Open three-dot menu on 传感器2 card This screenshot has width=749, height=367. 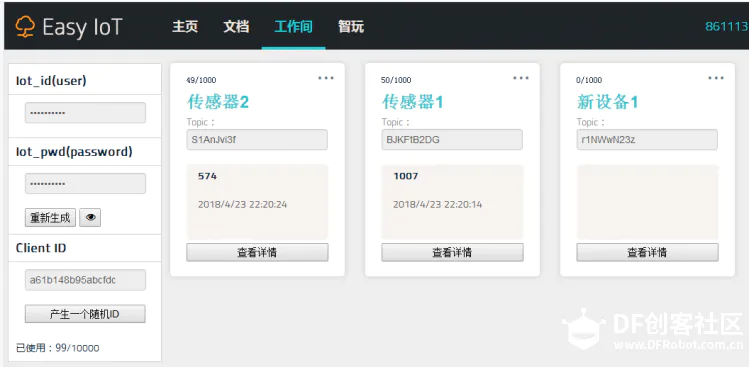coord(326,78)
